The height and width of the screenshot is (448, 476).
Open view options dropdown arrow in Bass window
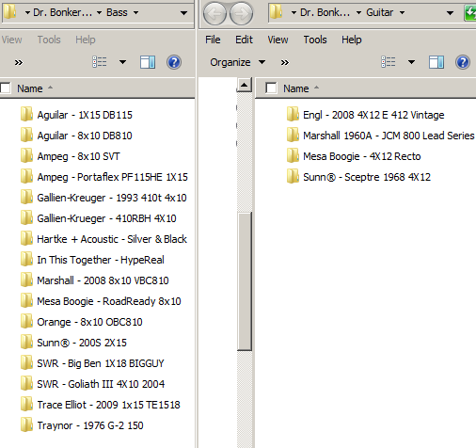coord(122,62)
